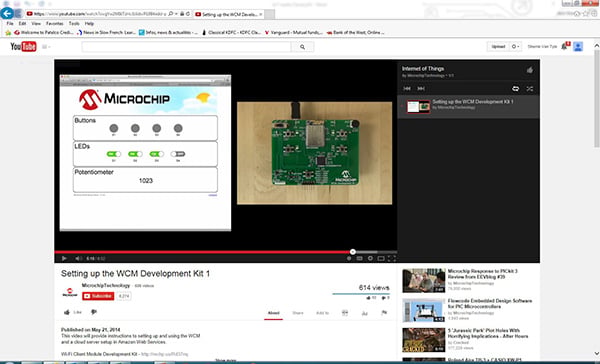Subscribe to MicrochipTechnology channel
The image size is (600, 364).
click(98, 296)
